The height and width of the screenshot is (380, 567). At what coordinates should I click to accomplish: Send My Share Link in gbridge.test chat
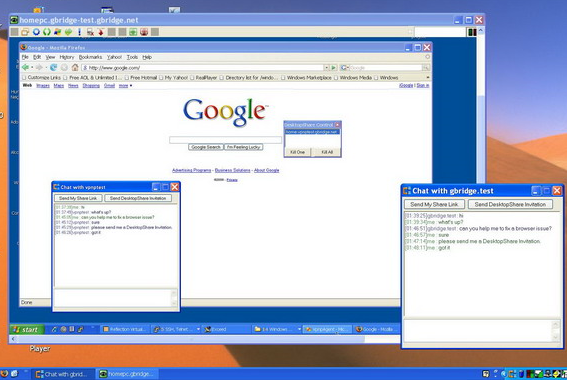tap(434, 204)
